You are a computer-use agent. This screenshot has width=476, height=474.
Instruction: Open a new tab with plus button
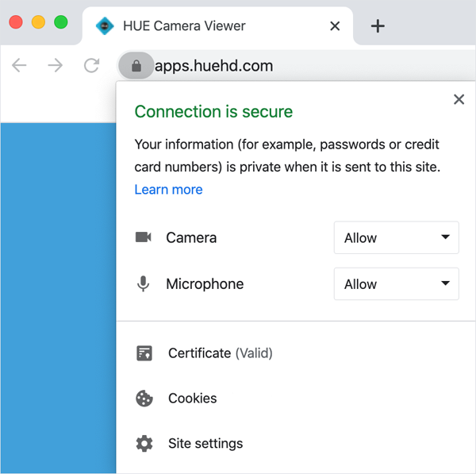pyautogui.click(x=378, y=26)
